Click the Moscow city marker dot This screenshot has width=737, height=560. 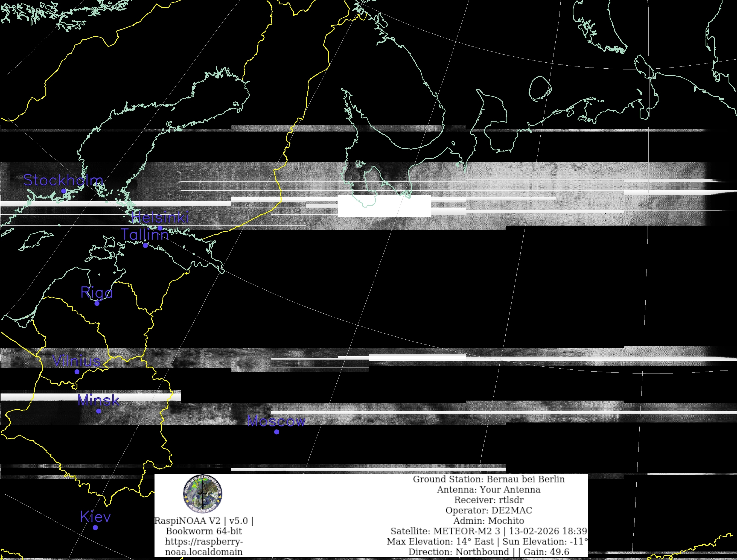[277, 432]
